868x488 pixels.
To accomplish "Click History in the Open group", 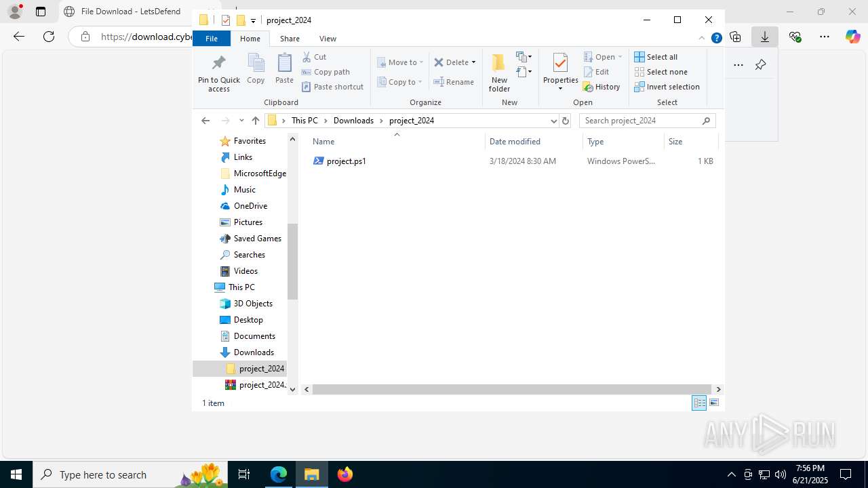I will (x=601, y=87).
